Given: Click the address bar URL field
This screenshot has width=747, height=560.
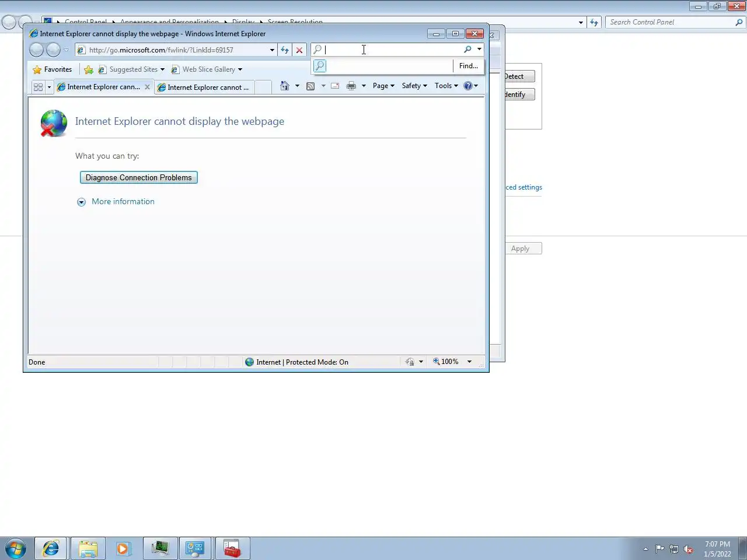Looking at the screenshot, I should (x=172, y=50).
